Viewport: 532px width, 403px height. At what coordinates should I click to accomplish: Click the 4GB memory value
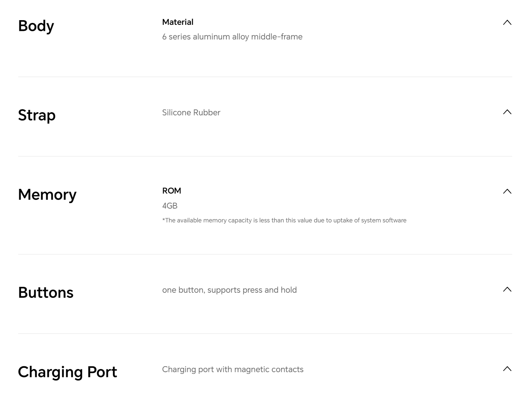point(170,206)
